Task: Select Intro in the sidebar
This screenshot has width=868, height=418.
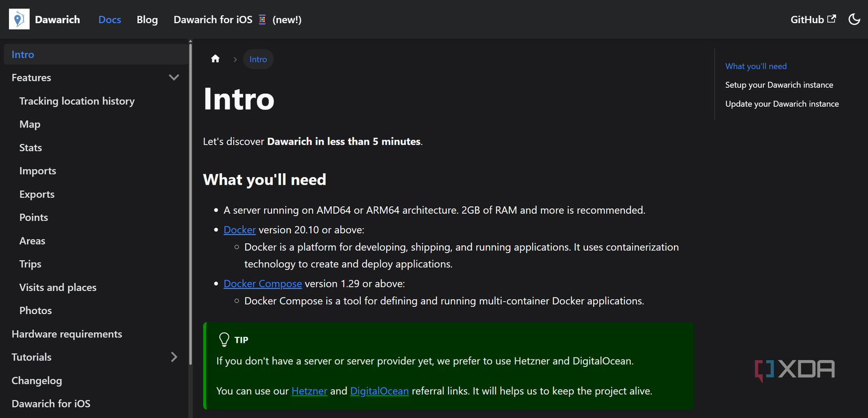Action: click(96, 54)
